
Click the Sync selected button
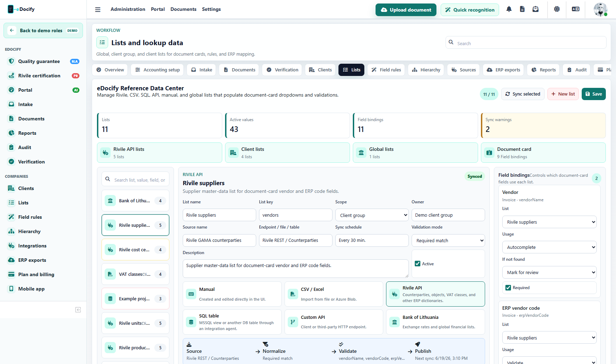coord(523,94)
